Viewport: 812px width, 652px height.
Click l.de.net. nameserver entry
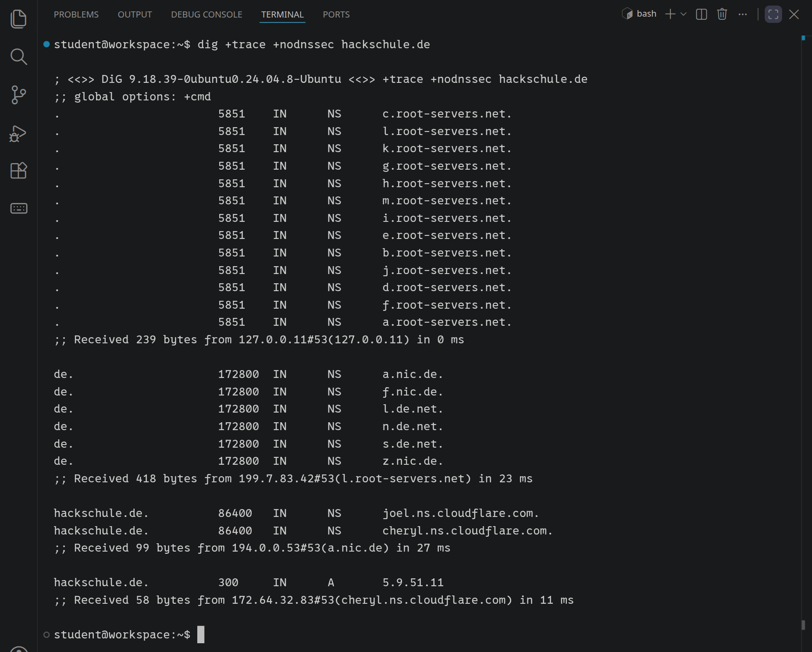pyautogui.click(x=413, y=409)
